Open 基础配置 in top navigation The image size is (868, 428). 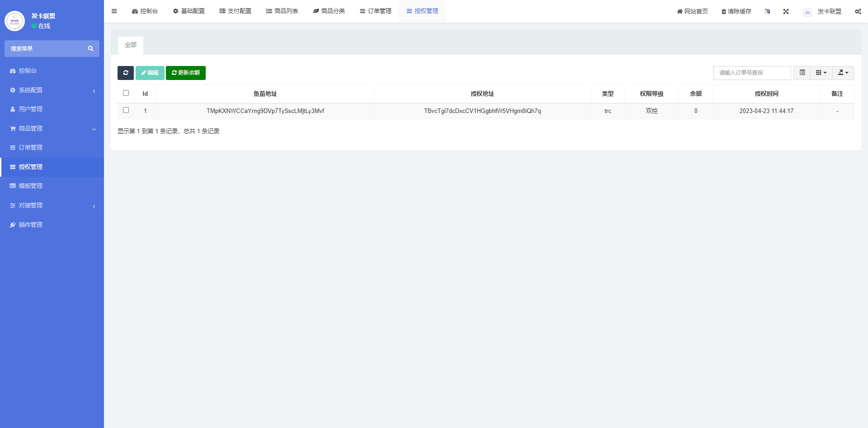[x=189, y=11]
